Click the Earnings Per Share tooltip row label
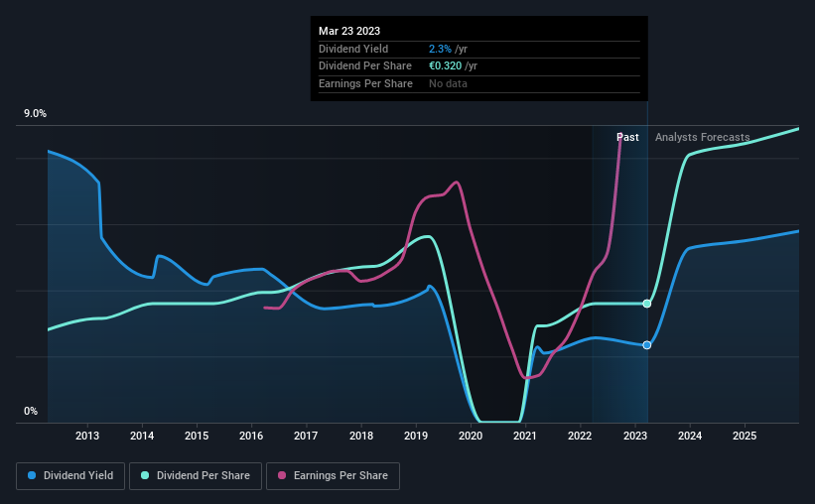Screen dimensions: 815x504 365,83
